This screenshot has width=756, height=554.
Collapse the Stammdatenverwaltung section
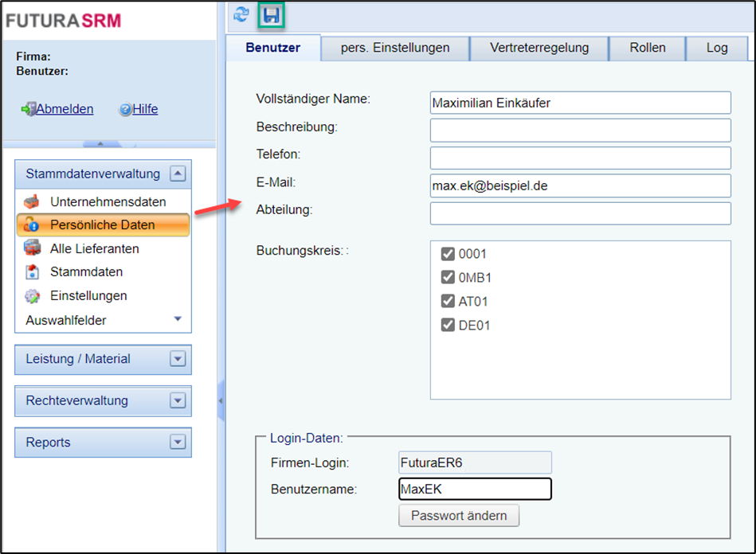(x=178, y=174)
